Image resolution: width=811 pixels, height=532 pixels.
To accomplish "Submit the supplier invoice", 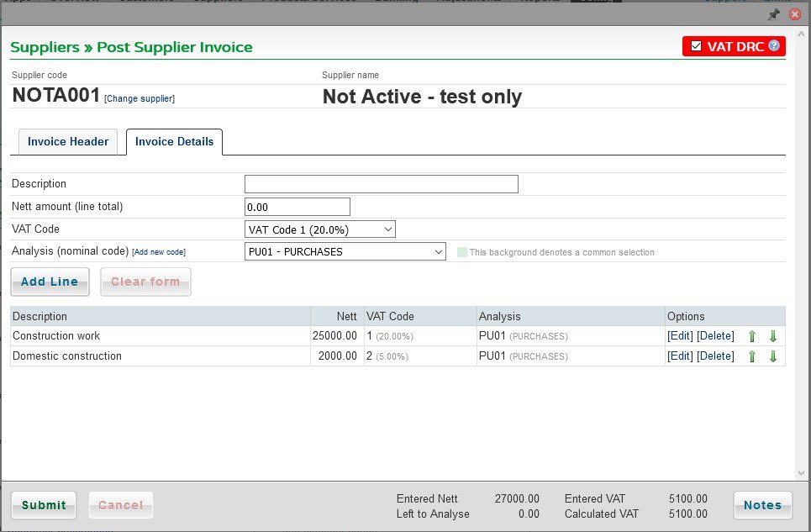I will 43,505.
